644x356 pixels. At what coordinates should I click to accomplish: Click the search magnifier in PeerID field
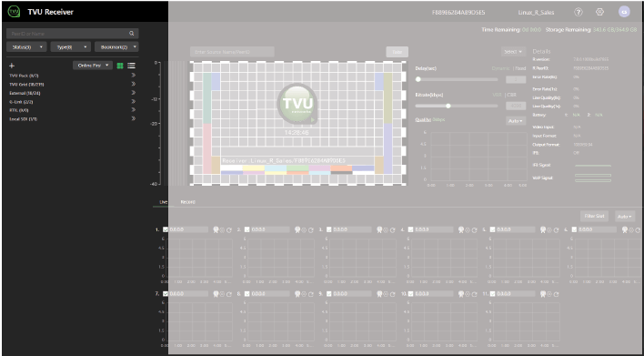pos(132,34)
